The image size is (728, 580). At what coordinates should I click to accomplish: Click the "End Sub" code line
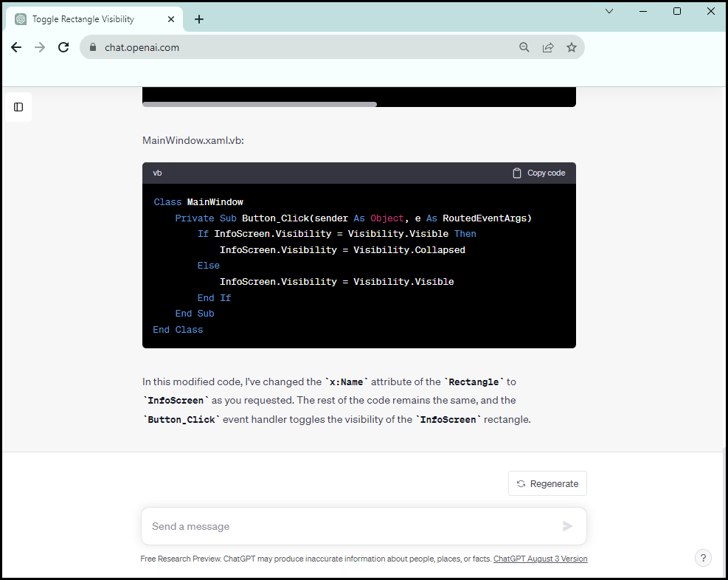tap(195, 314)
